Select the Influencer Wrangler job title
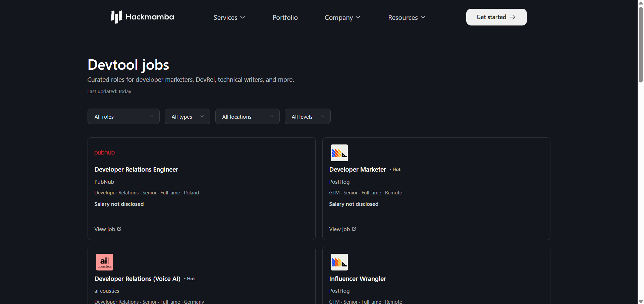 pos(358,279)
